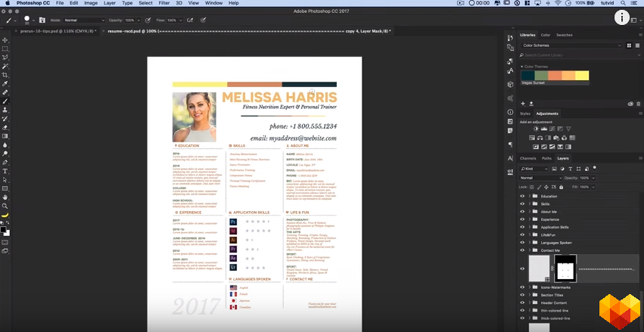
Task: Open the Filter menu
Action: (x=163, y=4)
